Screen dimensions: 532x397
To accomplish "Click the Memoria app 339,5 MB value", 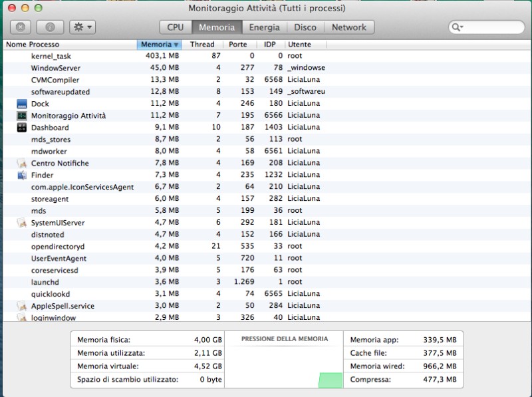I will 440,340.
